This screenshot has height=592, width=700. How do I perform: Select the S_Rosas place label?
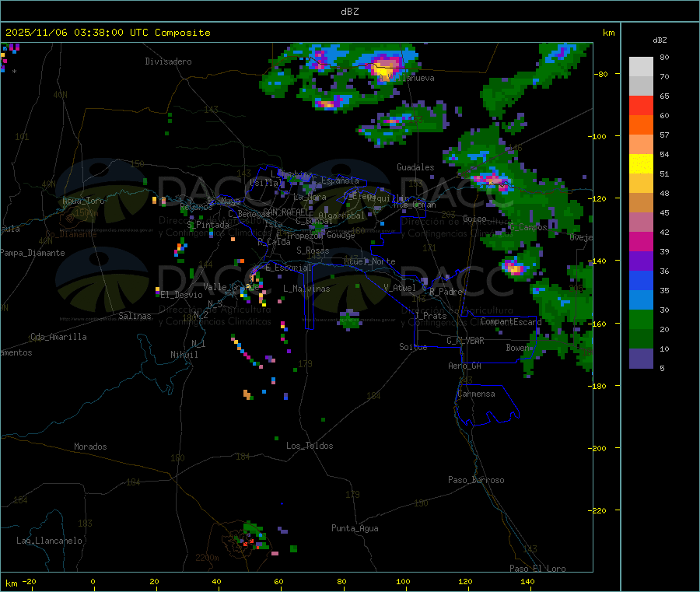[x=313, y=250]
